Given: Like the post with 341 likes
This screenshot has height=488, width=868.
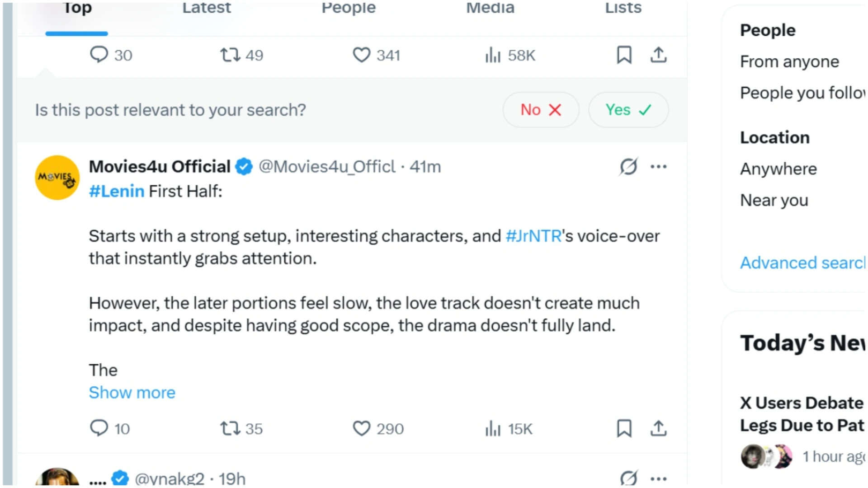Looking at the screenshot, I should click(x=376, y=55).
